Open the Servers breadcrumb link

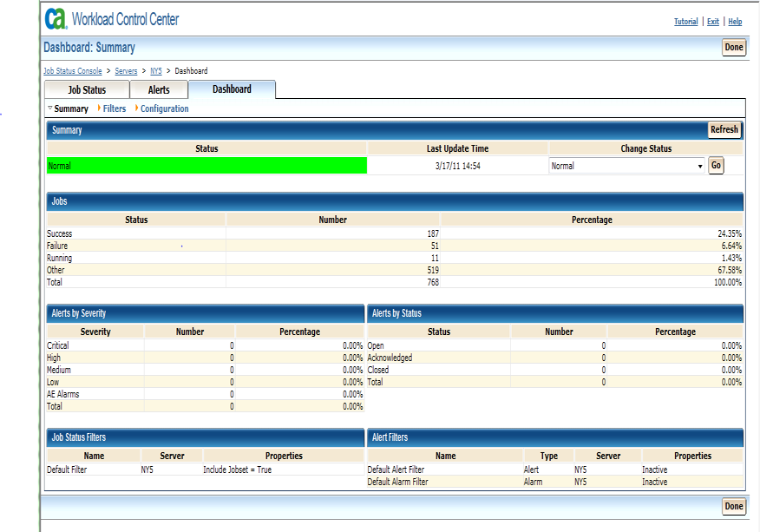pos(126,71)
